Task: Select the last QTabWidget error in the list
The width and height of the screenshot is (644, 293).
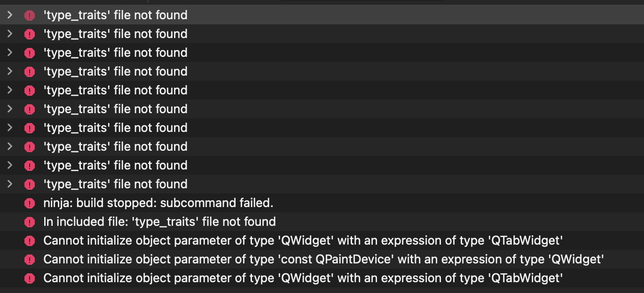Action: click(303, 278)
